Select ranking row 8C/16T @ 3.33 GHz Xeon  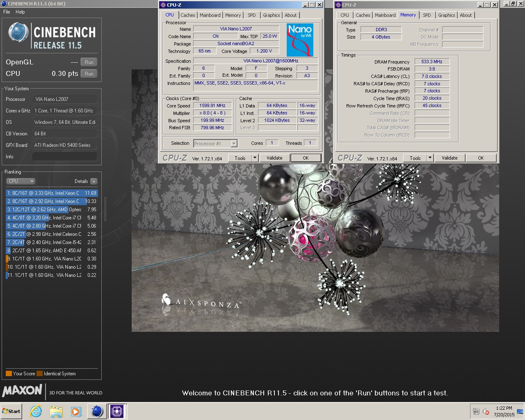tap(52, 193)
